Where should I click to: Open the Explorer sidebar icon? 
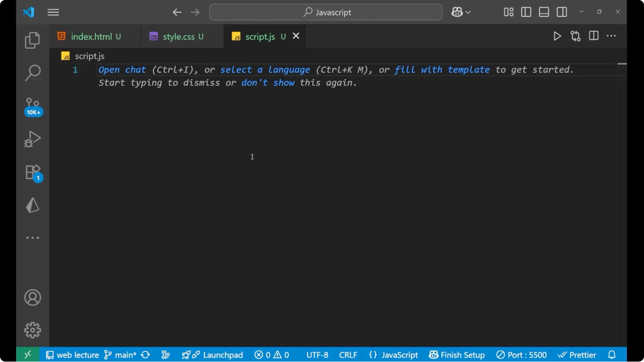[x=32, y=40]
